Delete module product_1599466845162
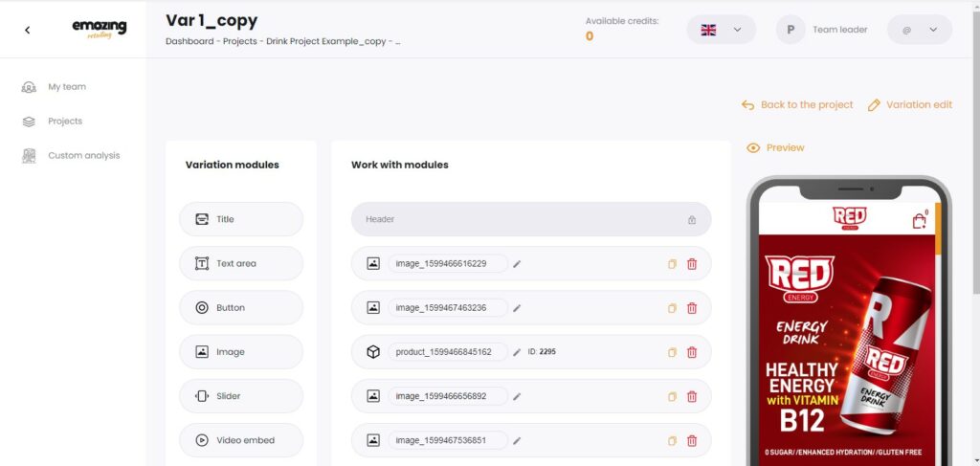 pyautogui.click(x=692, y=352)
